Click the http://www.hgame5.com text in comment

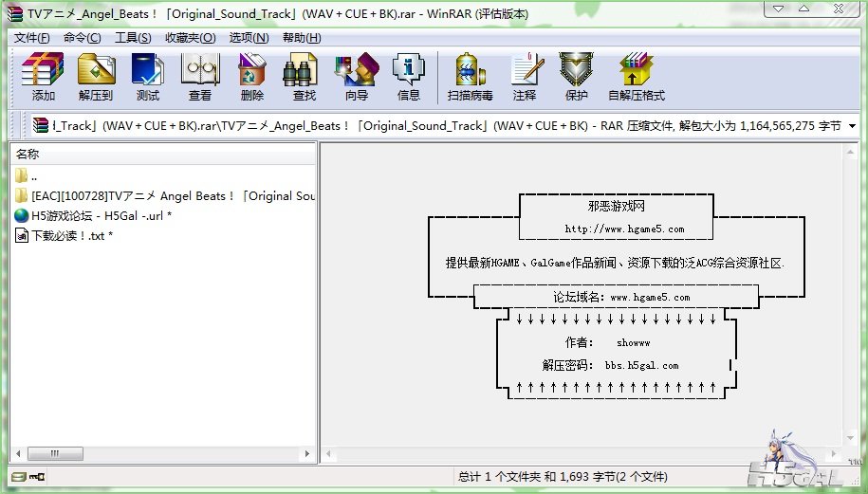tap(624, 229)
